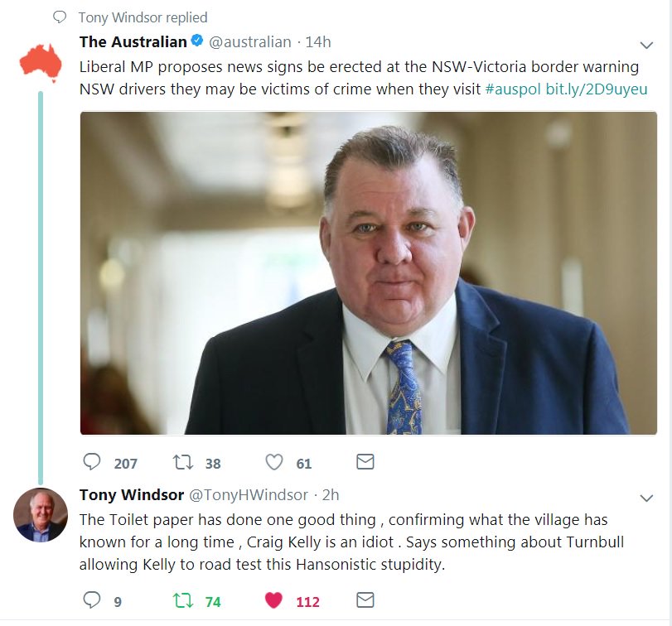Visit the @TonyHWindsor handle
Viewport: 672px width, 626px height.
249,495
